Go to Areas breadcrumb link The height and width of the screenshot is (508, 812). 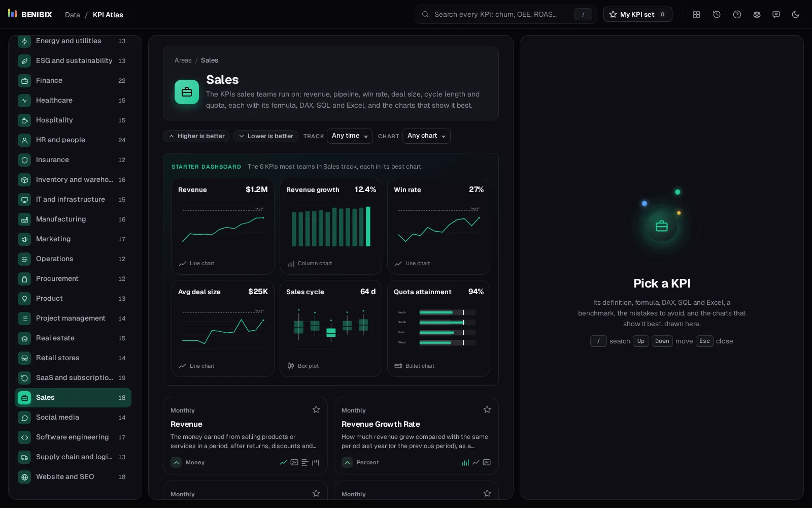(183, 60)
